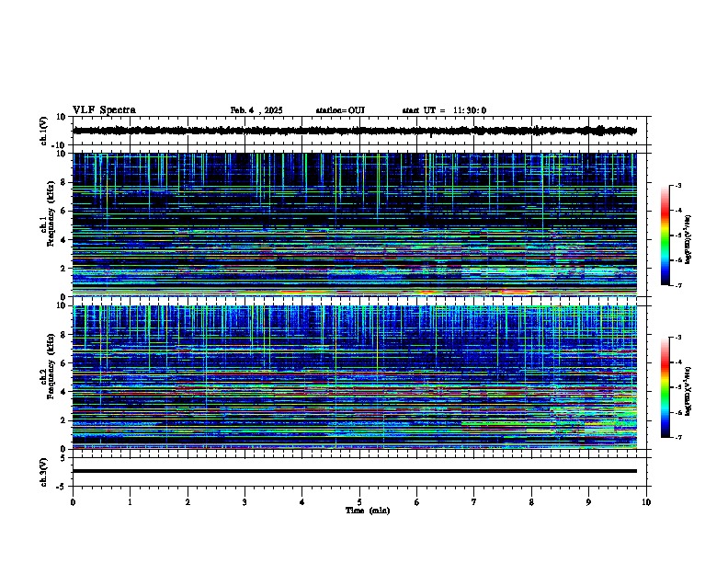Click the "VLF Spectra" plot title
The width and height of the screenshot is (728, 563).
tap(104, 110)
